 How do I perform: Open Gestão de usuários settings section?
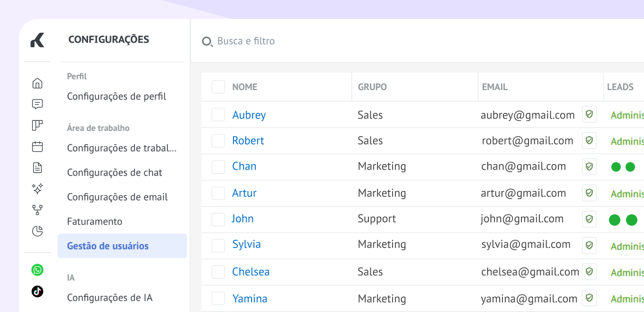click(x=108, y=246)
